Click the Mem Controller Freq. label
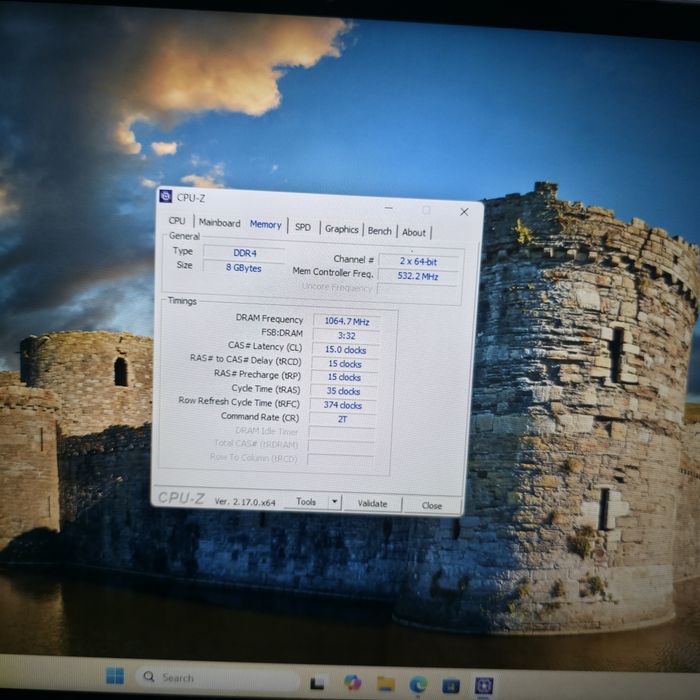This screenshot has width=700, height=700. pyautogui.click(x=333, y=272)
